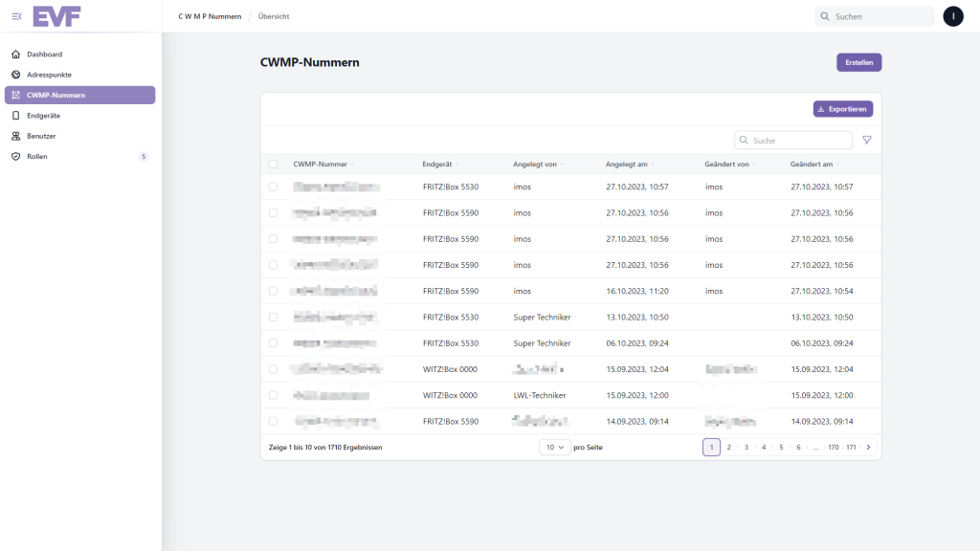Click Übersicht breadcrumb

274,17
